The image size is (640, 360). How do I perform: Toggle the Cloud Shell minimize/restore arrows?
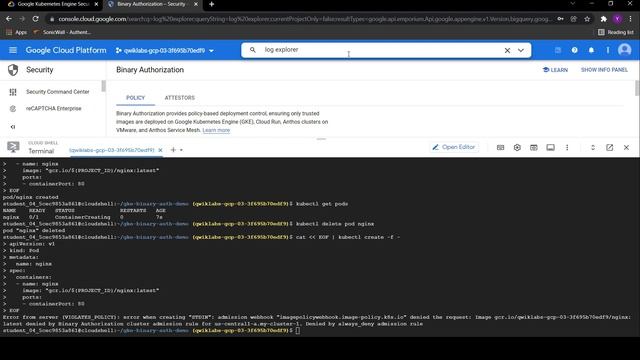pyautogui.click(x=593, y=147)
